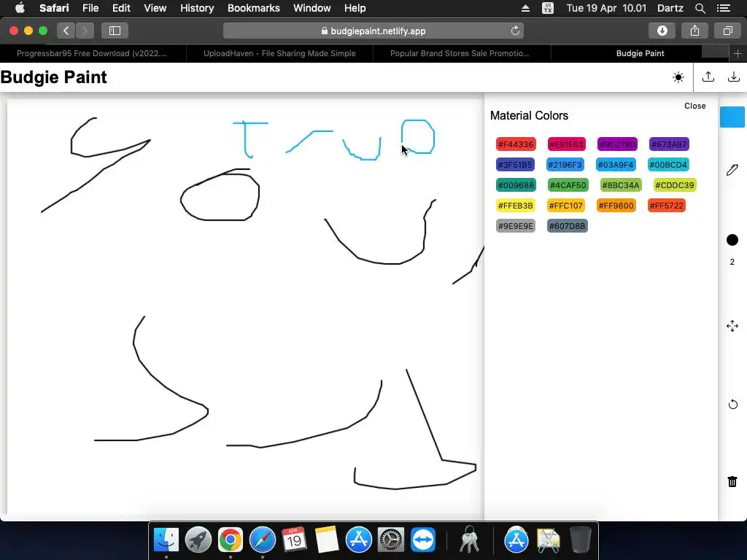
Task: Open Notification Center list icon
Action: tap(724, 8)
